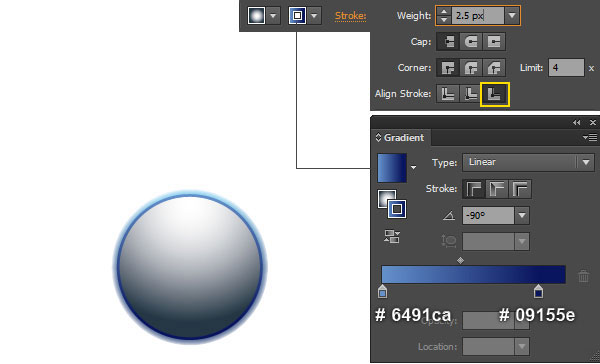Switch to the Gradient panel tab

[x=400, y=138]
